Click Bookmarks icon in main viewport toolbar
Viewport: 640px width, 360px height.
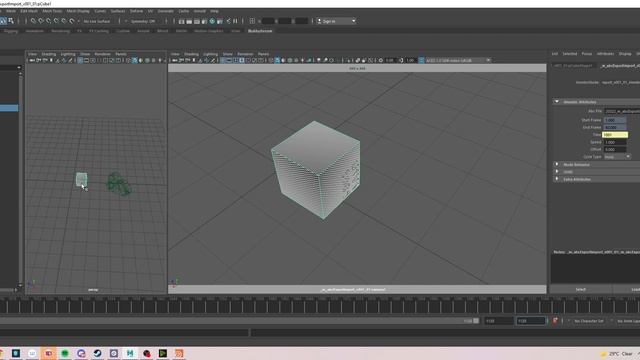(194, 60)
